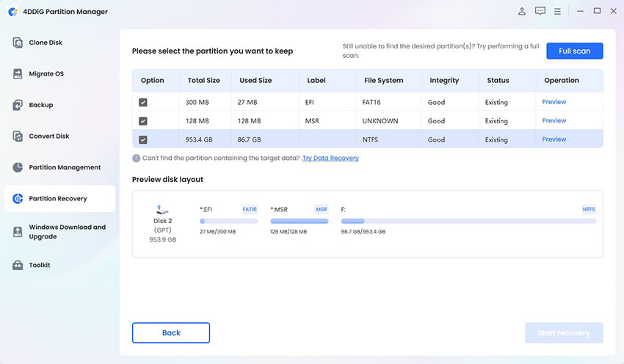
Task: Click the Back button
Action: [x=171, y=332]
